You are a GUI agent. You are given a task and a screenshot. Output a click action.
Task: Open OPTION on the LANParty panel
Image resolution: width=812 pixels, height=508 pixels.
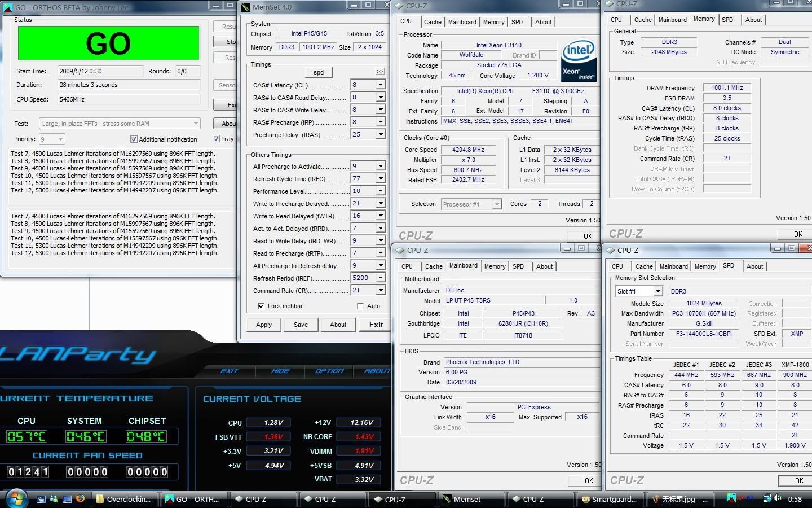pyautogui.click(x=329, y=371)
